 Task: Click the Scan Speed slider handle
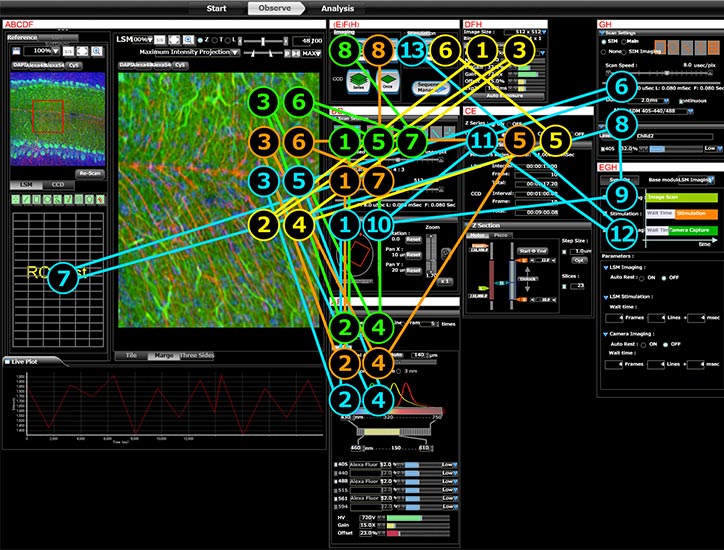tap(667, 73)
